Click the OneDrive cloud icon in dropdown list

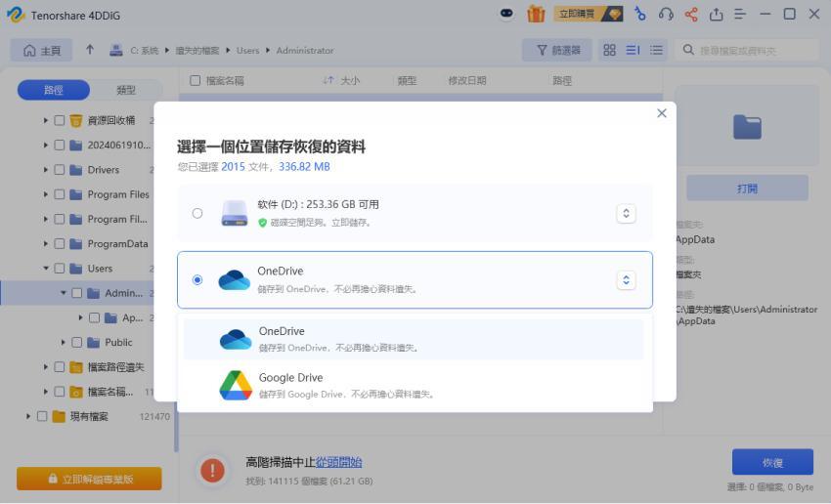(236, 339)
